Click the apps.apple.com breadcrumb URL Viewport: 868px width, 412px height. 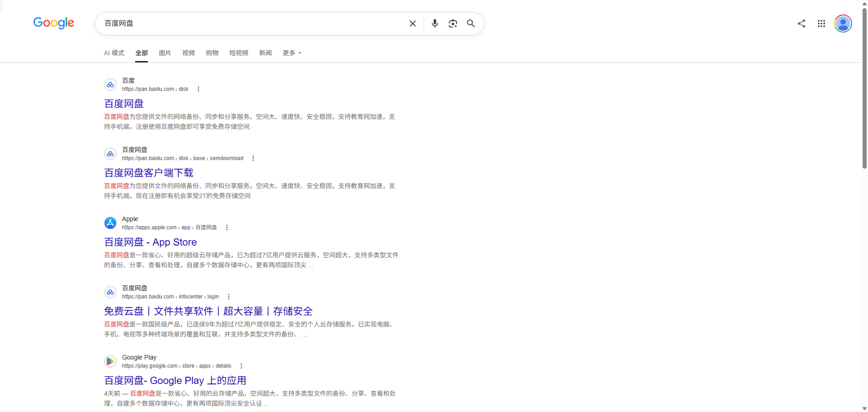[170, 227]
